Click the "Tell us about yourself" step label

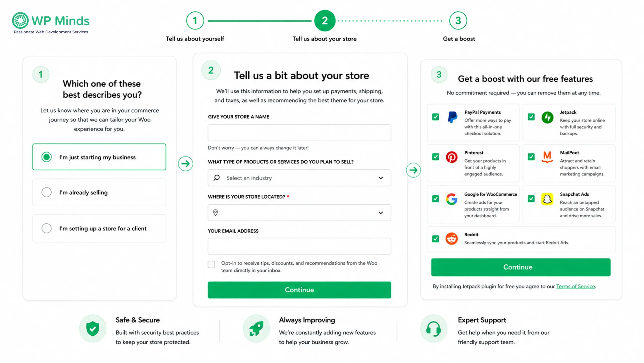[195, 39]
